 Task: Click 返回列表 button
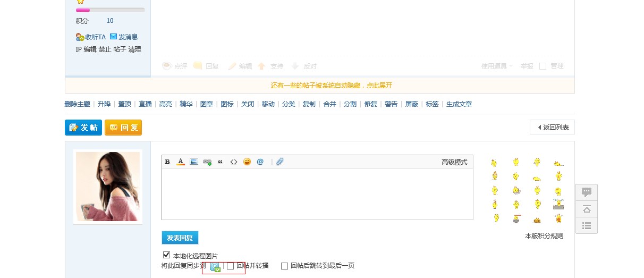point(552,128)
